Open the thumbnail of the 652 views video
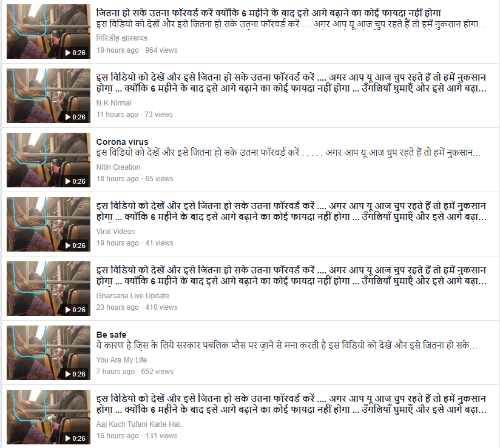This screenshot has width=500, height=448. (x=49, y=353)
